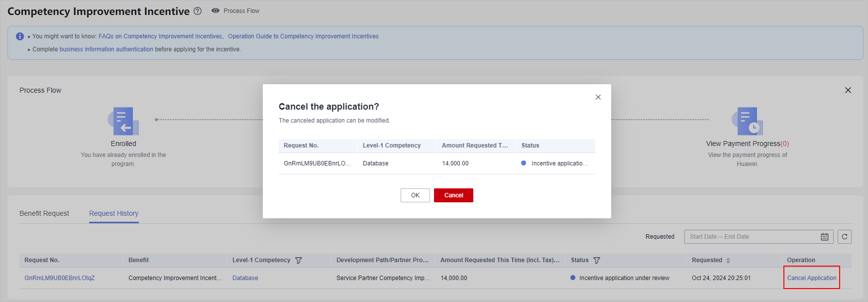Screen dimensions: 868x302
Task: Filter by Level-1 Competency column
Action: click(299, 260)
